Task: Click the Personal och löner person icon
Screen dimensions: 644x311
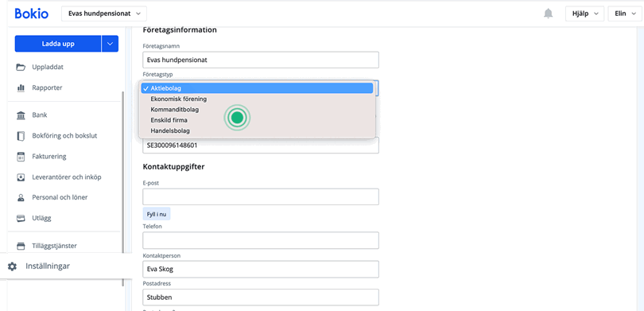Action: 21,197
